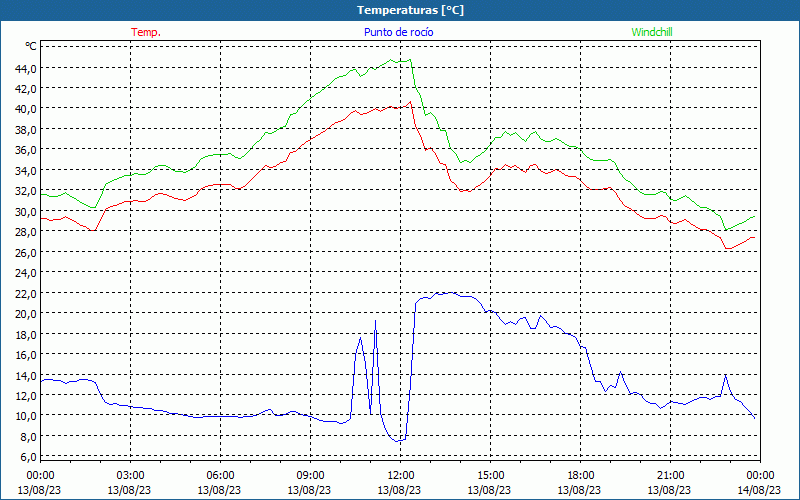The width and height of the screenshot is (800, 500).
Task: Click the 09:00 time axis label
Action: tap(311, 476)
